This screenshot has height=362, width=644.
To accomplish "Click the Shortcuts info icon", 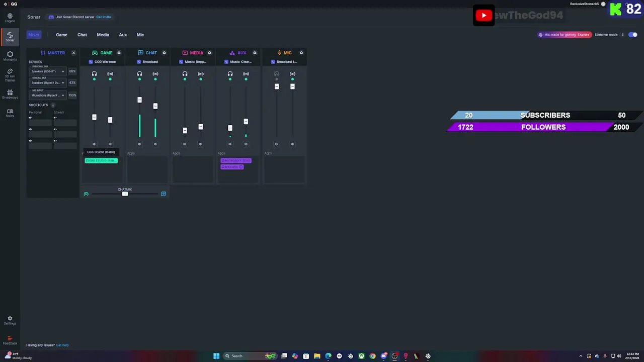I will pyautogui.click(x=53, y=105).
